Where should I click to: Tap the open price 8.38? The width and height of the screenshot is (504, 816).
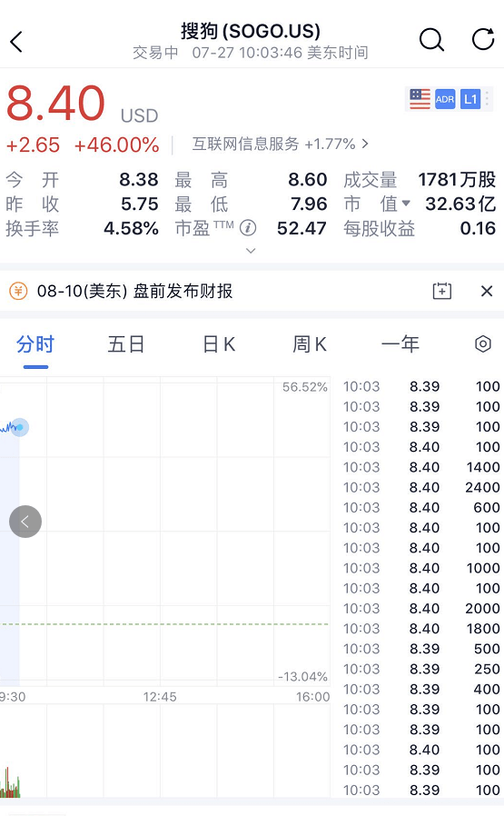(x=138, y=180)
